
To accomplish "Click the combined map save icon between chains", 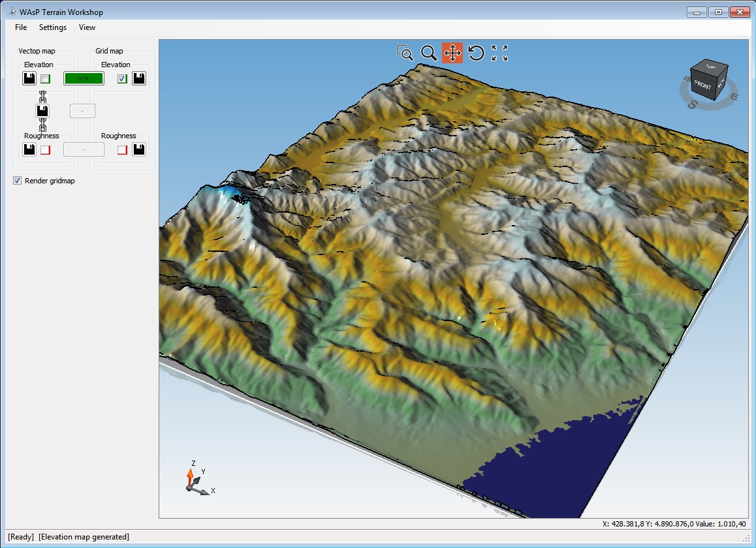I will pyautogui.click(x=42, y=111).
